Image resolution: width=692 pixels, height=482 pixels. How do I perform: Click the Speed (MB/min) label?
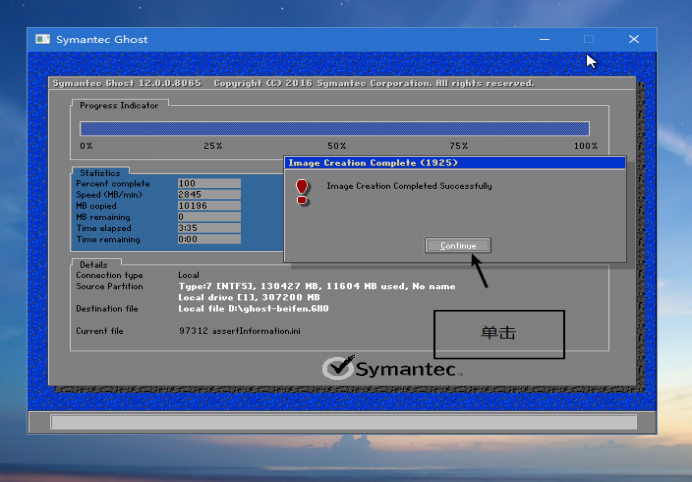click(x=109, y=195)
